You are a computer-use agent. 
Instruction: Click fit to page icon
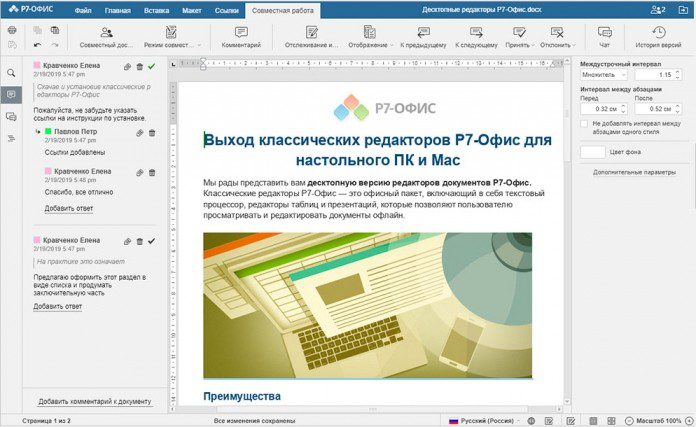(593, 420)
